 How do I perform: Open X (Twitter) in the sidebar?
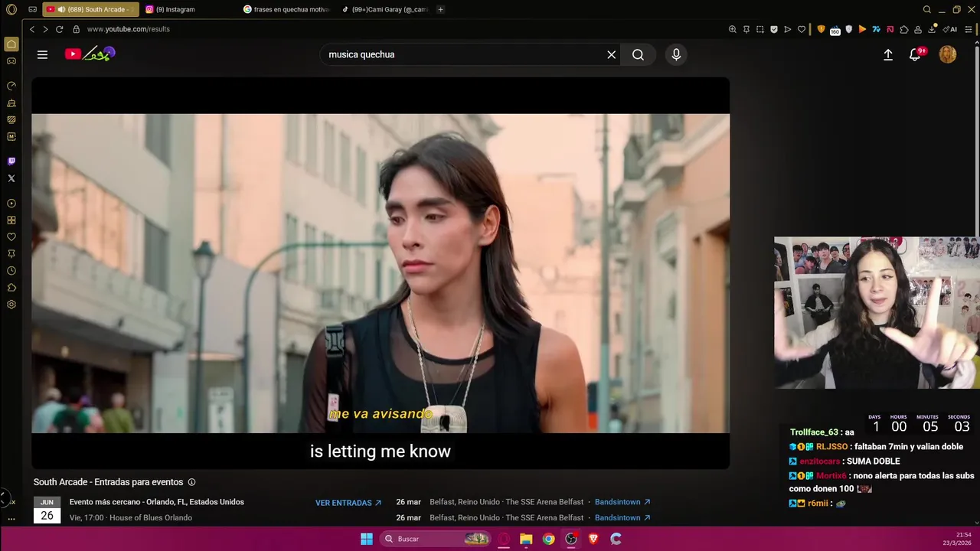pyautogui.click(x=11, y=178)
